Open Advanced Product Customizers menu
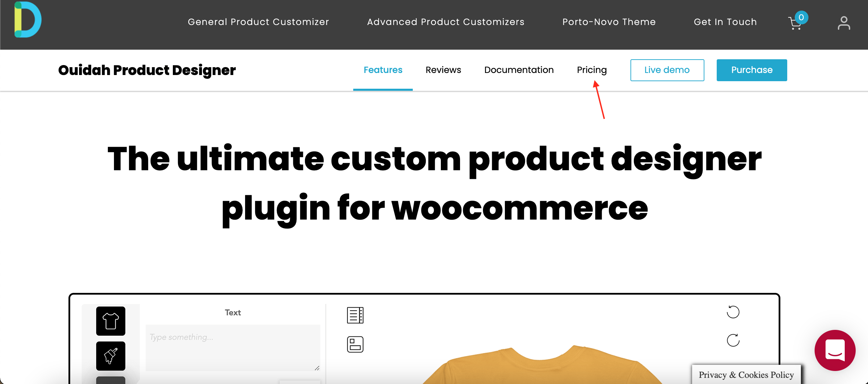 (x=446, y=22)
